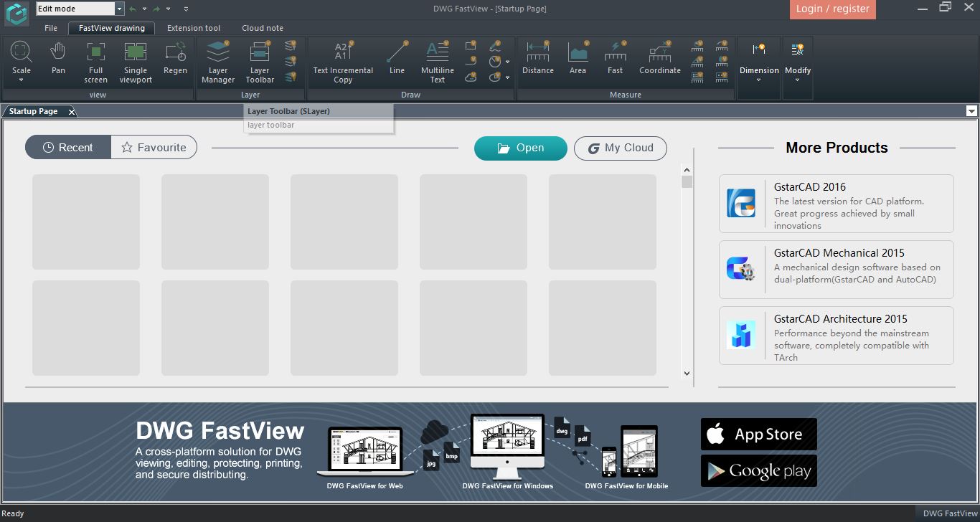Open the GstarCAD 2016 product title
Image resolution: width=980 pixels, height=522 pixels.
pos(810,186)
